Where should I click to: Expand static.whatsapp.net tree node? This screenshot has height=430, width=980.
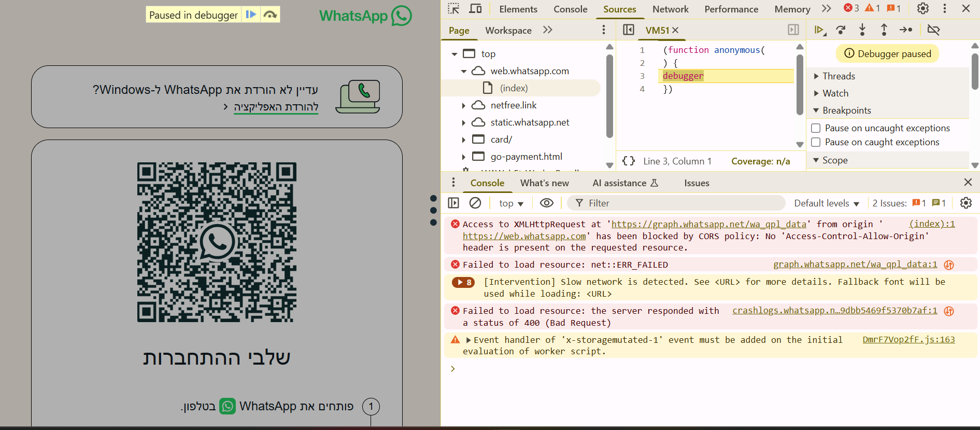coord(464,122)
